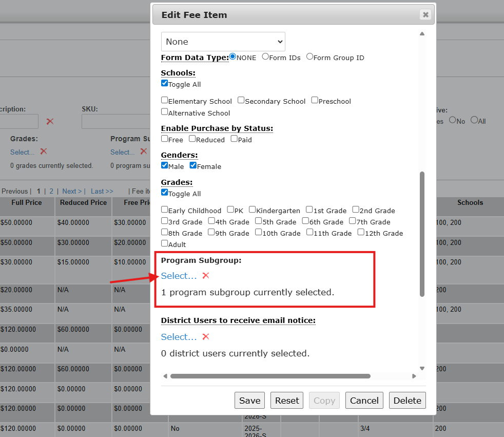Open district users Select link
This screenshot has width=504, height=437.
[179, 337]
